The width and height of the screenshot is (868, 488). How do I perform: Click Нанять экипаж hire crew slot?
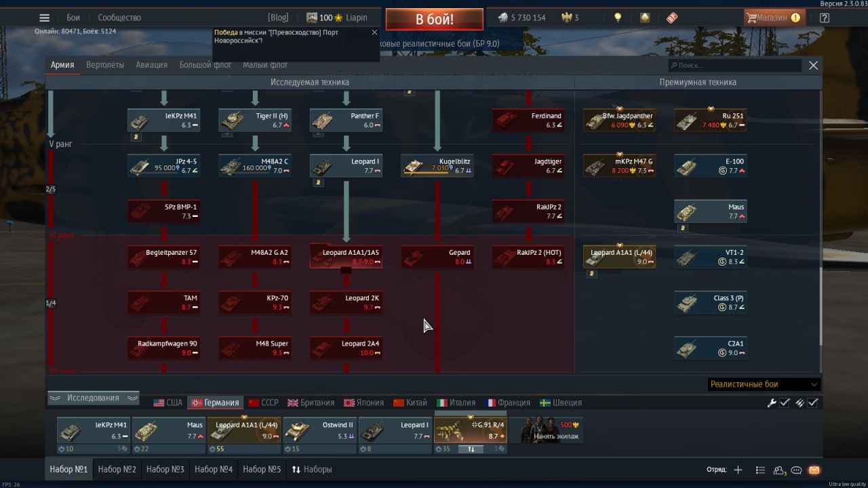click(546, 430)
